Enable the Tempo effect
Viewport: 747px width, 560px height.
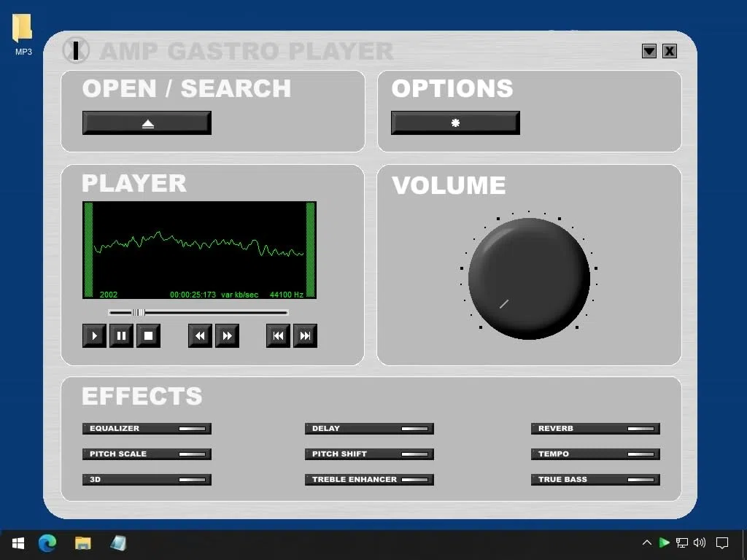click(x=595, y=454)
